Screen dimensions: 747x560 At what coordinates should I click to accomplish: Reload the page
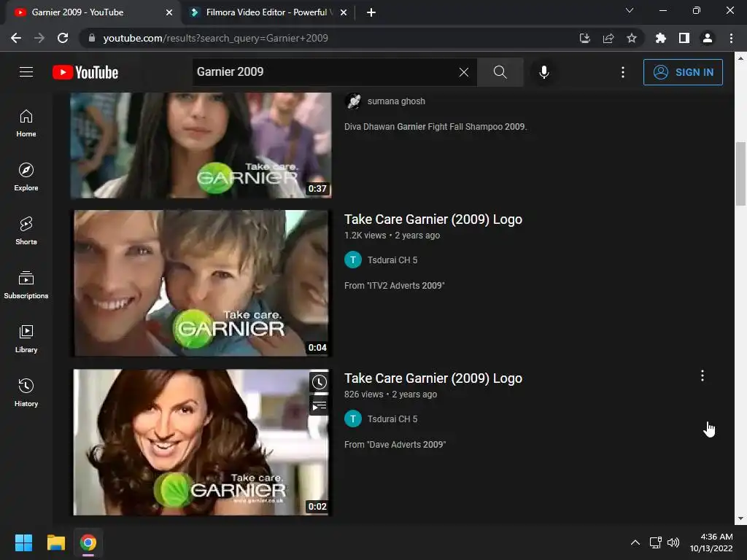63,38
